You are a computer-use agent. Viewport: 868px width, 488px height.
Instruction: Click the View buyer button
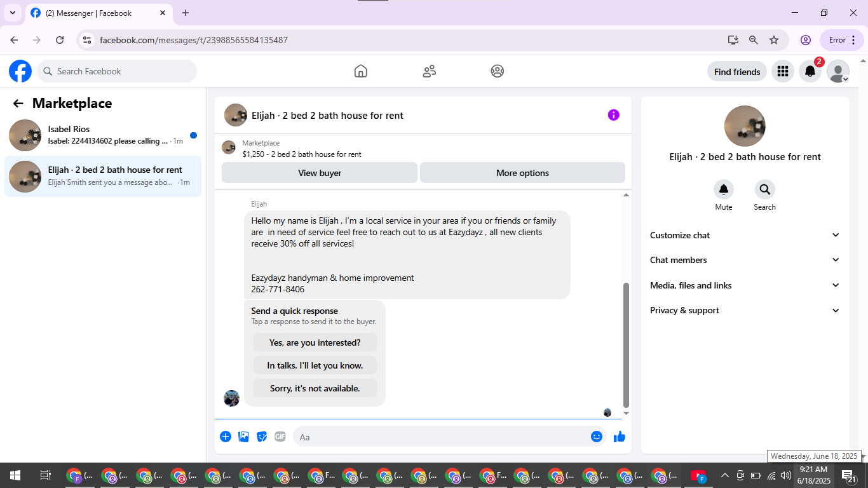coord(320,173)
